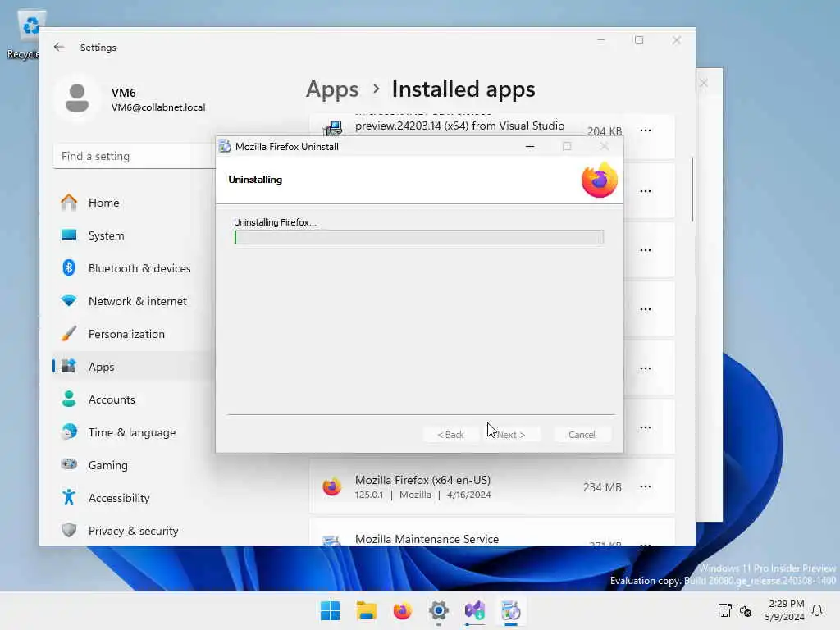
Task: Close the background window behind Settings
Action: 704,83
